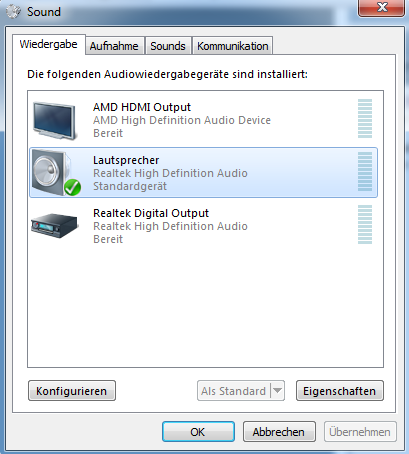Select the Wiedergabe tab
This screenshot has height=454, width=409.
point(49,44)
